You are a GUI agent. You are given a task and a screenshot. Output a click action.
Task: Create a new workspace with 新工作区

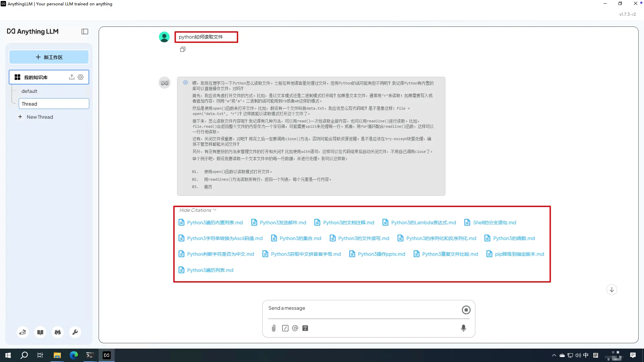[x=49, y=57]
